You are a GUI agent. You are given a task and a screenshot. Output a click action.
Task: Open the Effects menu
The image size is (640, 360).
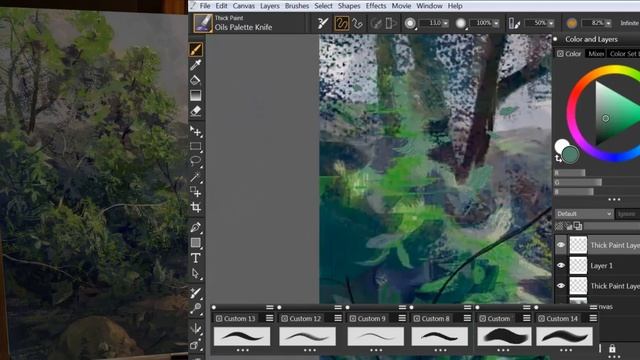376,6
